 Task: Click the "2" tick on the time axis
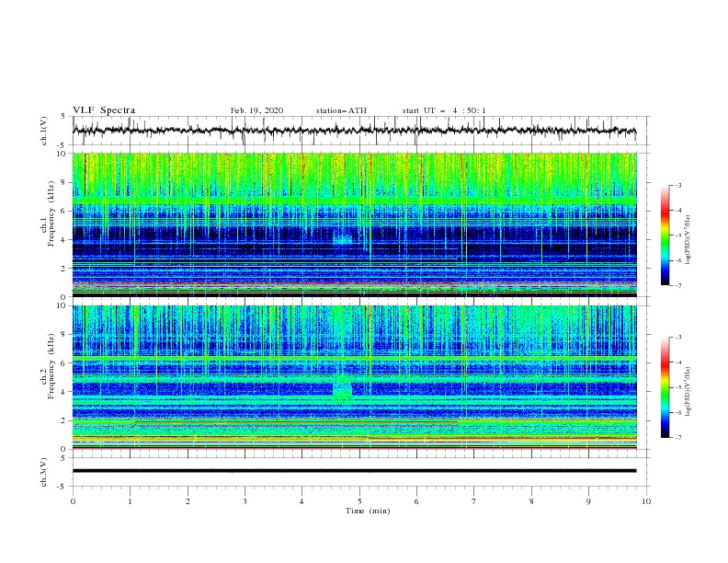[x=188, y=501]
